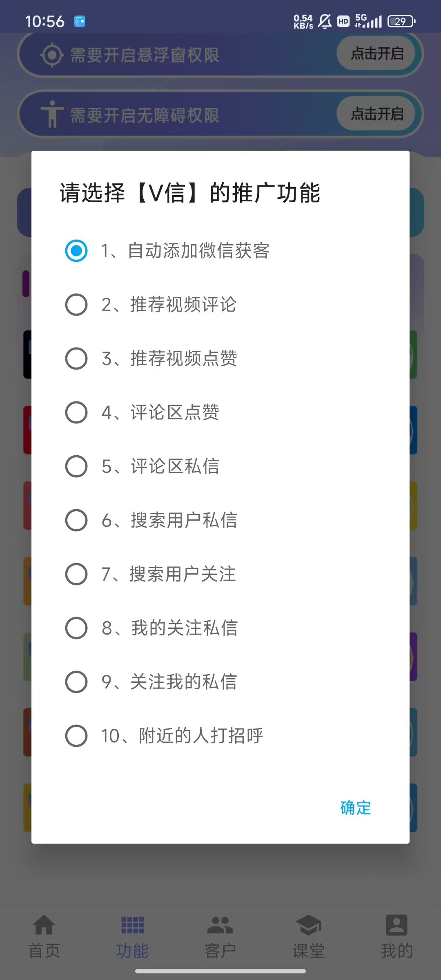Pick 7、搜索用户关注 option
This screenshot has height=980, width=441.
[x=76, y=574]
